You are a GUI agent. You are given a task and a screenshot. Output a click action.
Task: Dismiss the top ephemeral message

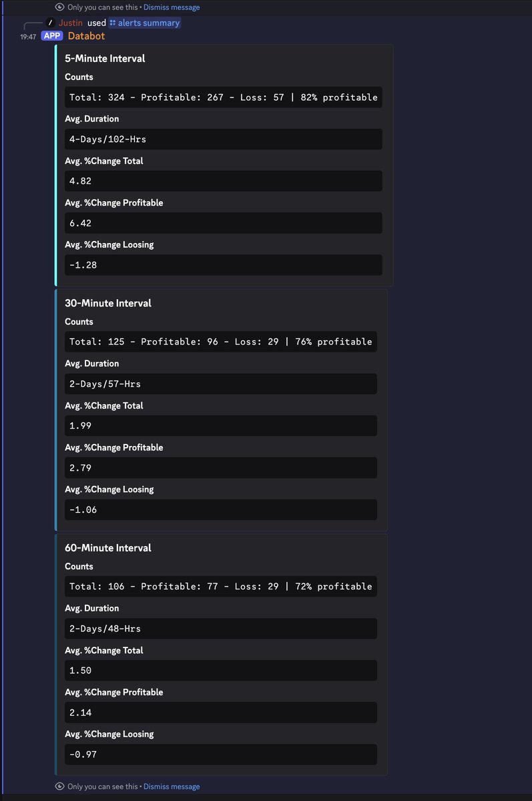click(x=172, y=7)
